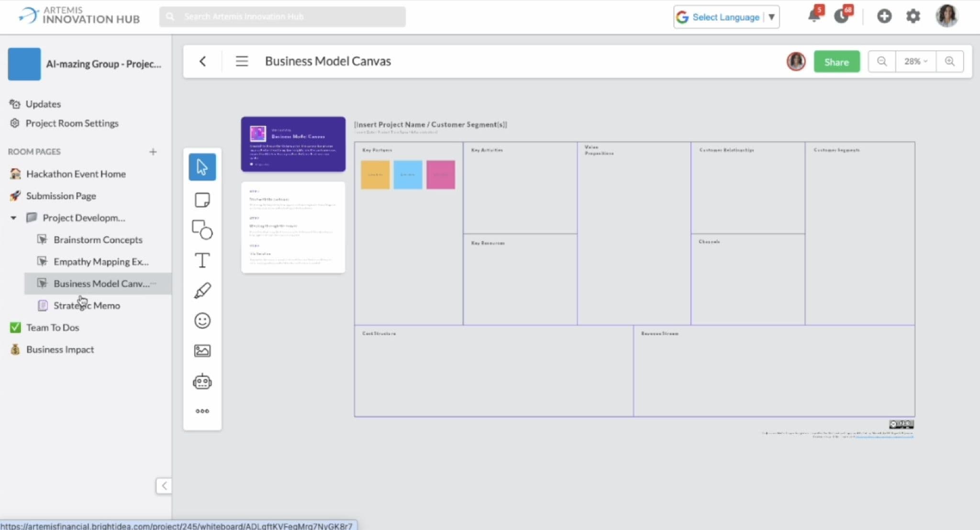
Task: Click the collaborator avatar beside Share
Action: (796, 61)
